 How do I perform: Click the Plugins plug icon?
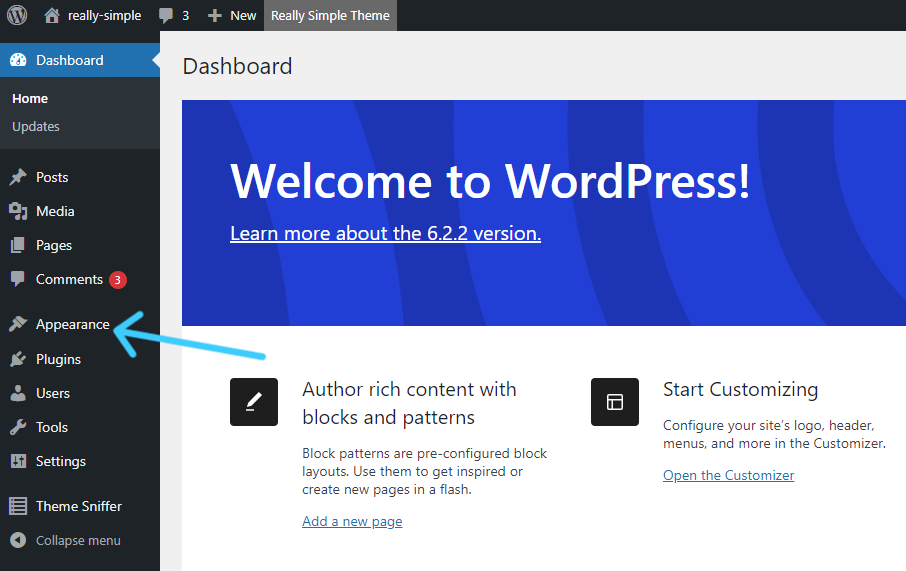[18, 359]
